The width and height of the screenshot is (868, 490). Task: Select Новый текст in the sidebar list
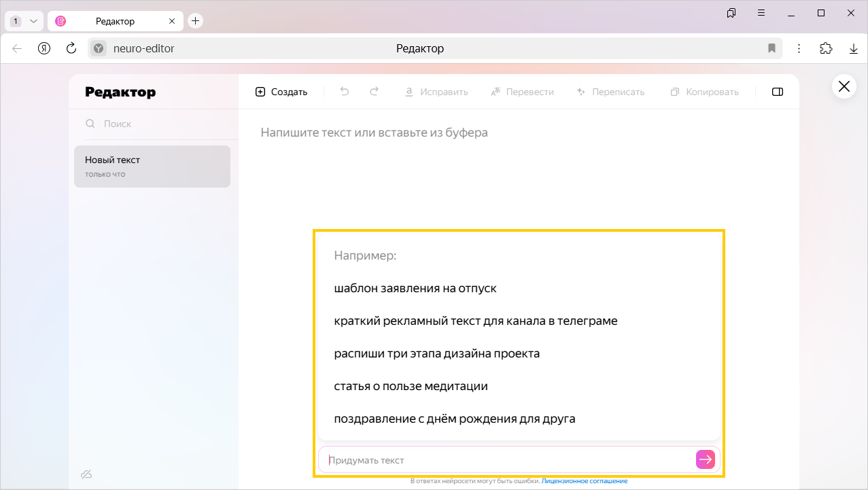pyautogui.click(x=152, y=167)
